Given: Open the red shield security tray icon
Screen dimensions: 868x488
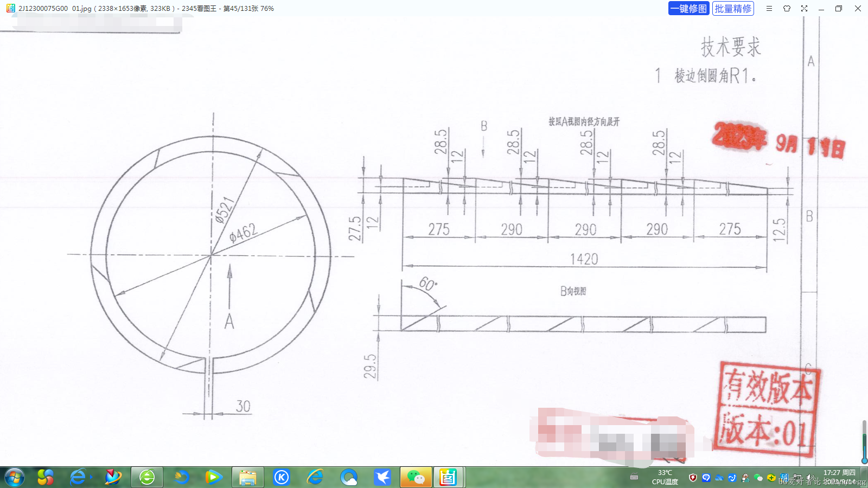Looking at the screenshot, I should [x=693, y=478].
